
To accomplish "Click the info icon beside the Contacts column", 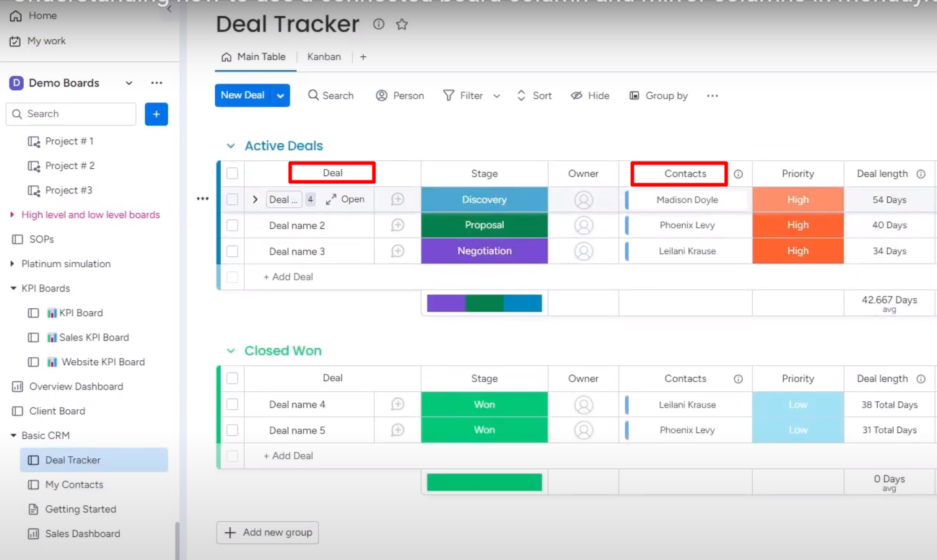I will (738, 173).
